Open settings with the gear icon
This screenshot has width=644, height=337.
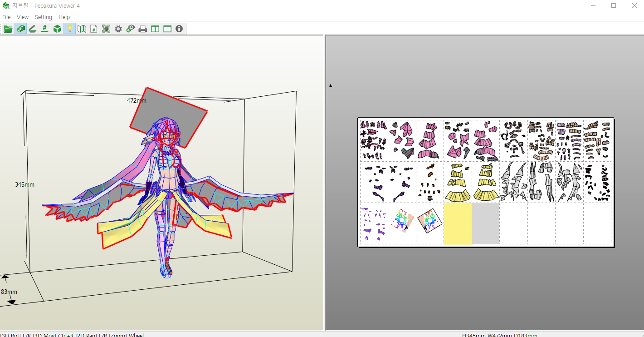point(118,29)
